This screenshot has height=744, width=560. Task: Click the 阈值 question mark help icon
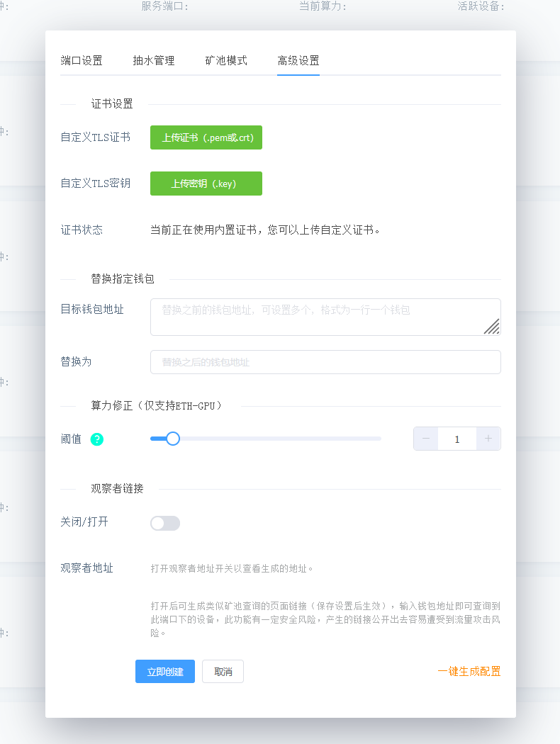click(x=97, y=439)
